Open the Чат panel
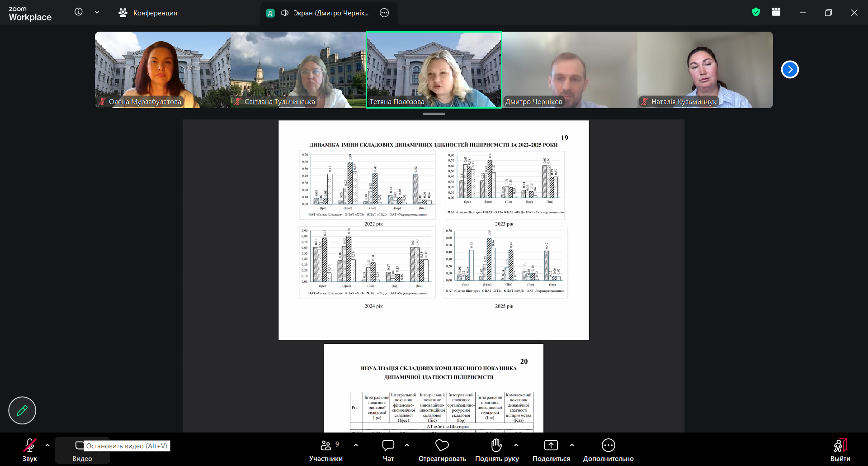 tap(388, 451)
